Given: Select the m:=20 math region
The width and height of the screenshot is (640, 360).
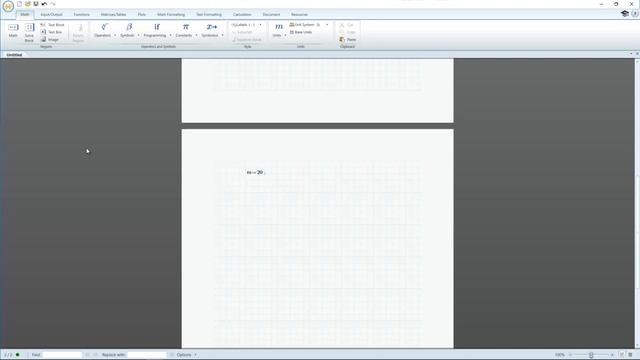Looking at the screenshot, I should (256, 173).
